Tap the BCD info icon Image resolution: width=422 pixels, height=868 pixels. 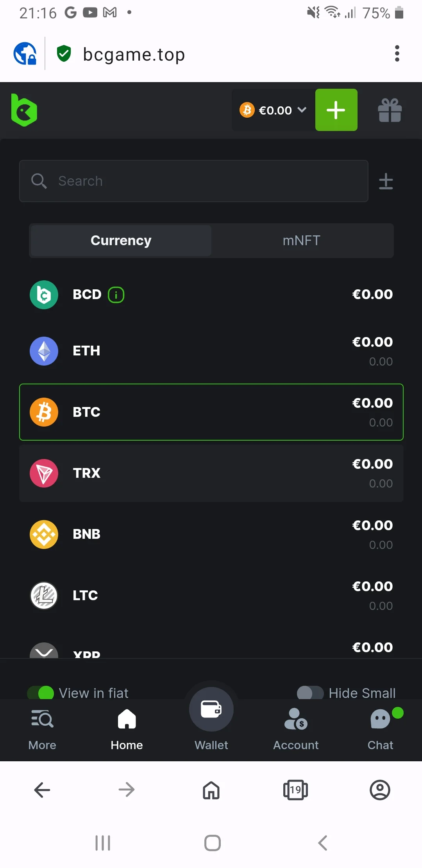[x=116, y=295]
